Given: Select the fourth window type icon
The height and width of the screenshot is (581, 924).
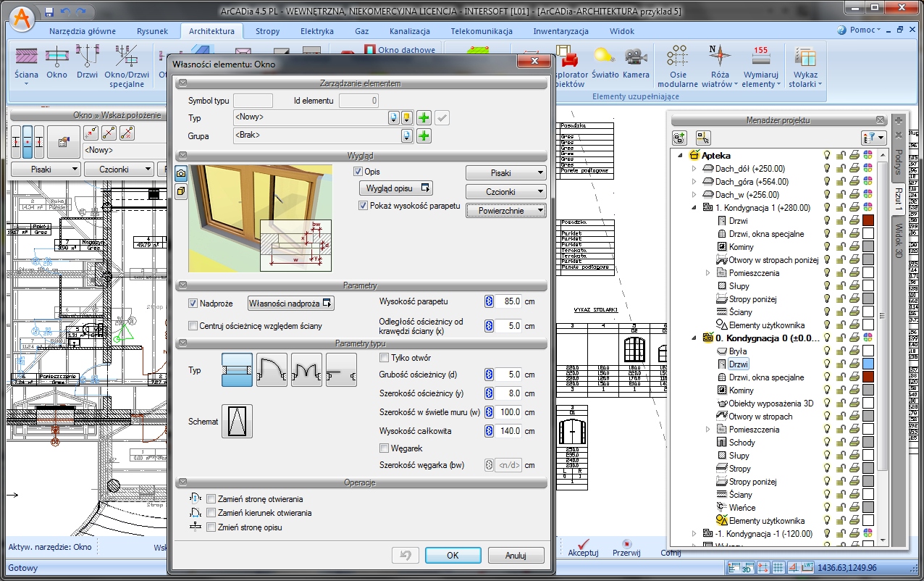Looking at the screenshot, I should 341,369.
